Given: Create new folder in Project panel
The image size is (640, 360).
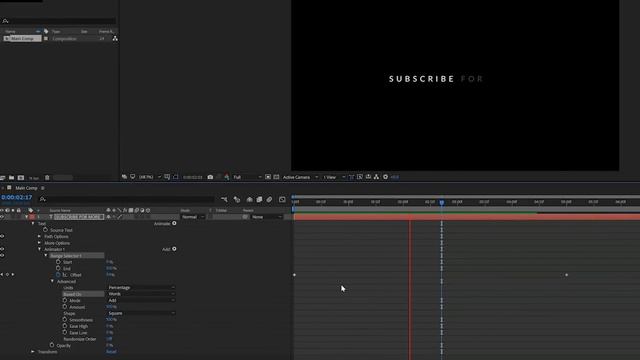Looking at the screenshot, I should pyautogui.click(x=11, y=178).
